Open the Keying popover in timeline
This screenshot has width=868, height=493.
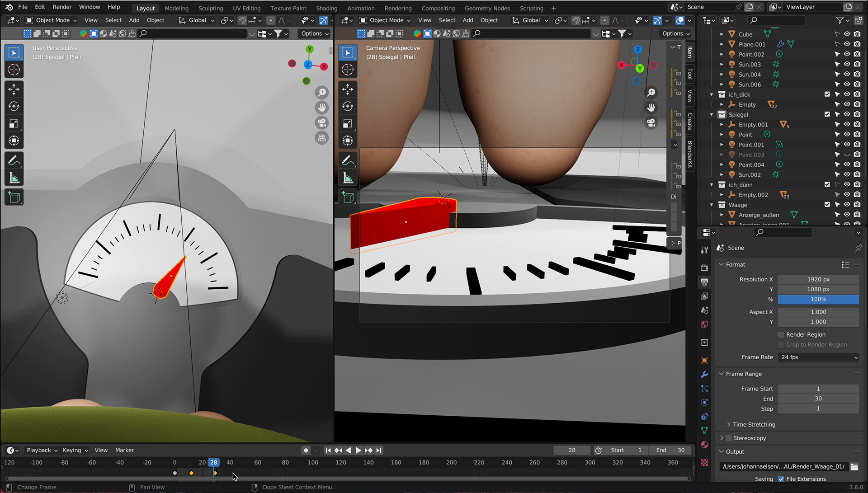(x=75, y=450)
